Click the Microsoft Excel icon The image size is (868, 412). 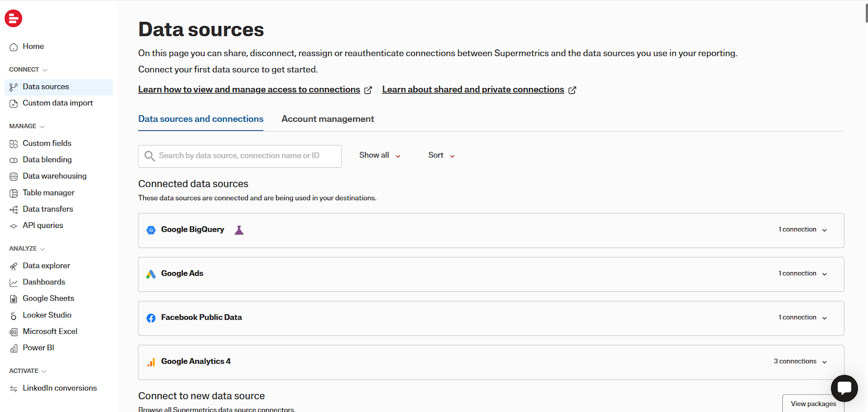click(14, 332)
